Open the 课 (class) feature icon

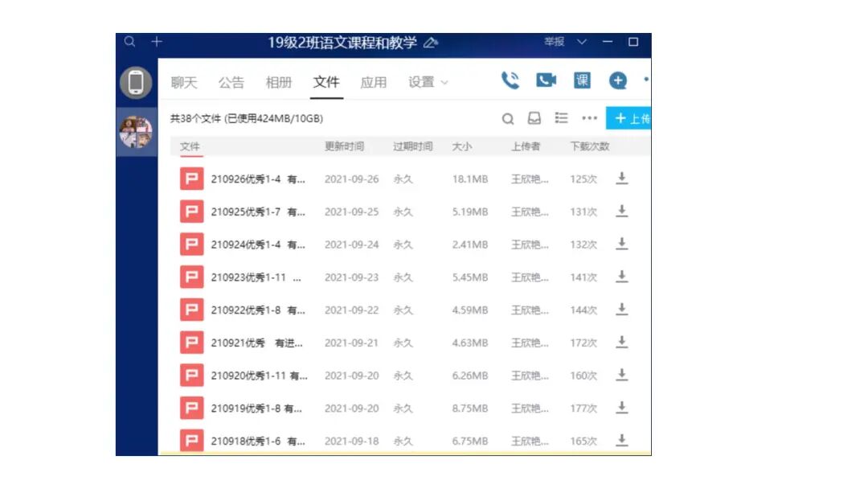pos(581,80)
